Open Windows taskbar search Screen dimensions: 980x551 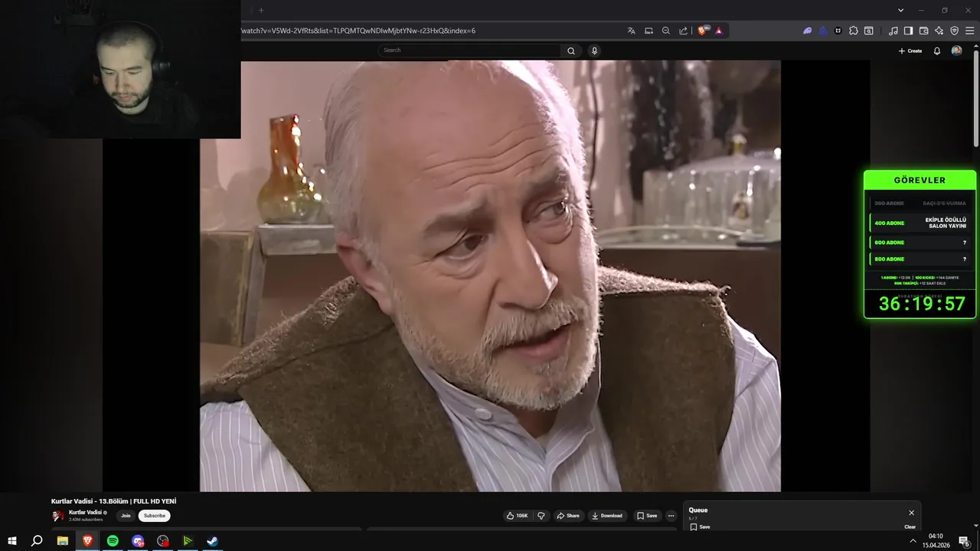pyautogui.click(x=37, y=541)
